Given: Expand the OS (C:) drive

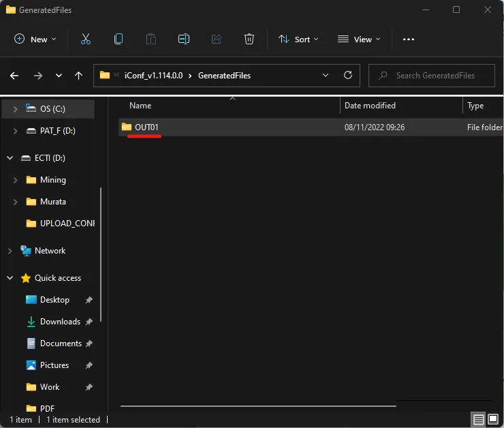Looking at the screenshot, I should click(x=15, y=109).
